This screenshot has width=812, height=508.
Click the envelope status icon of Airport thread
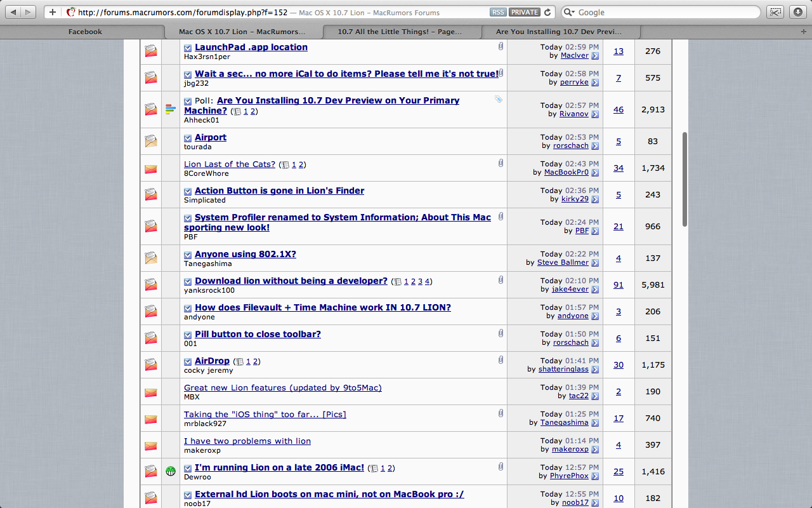click(x=150, y=141)
